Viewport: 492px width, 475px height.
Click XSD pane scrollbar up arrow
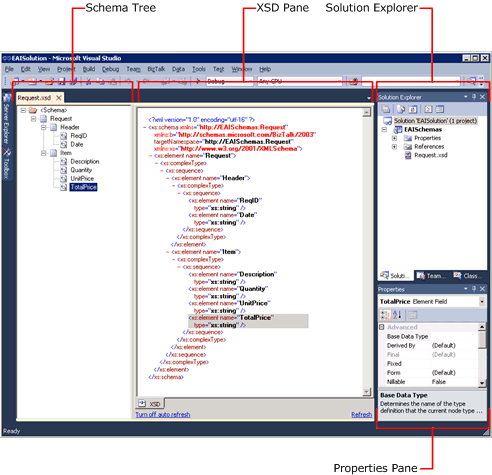[367, 112]
